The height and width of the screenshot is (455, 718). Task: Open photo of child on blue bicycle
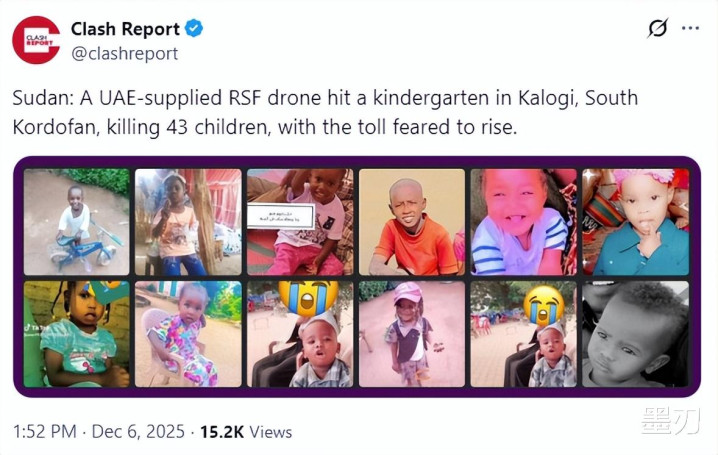click(x=77, y=222)
